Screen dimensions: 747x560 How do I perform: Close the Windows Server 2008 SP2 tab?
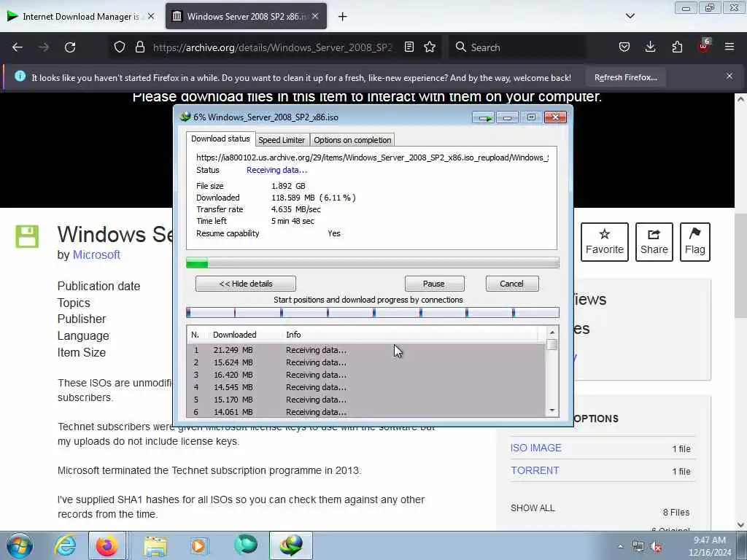315,16
